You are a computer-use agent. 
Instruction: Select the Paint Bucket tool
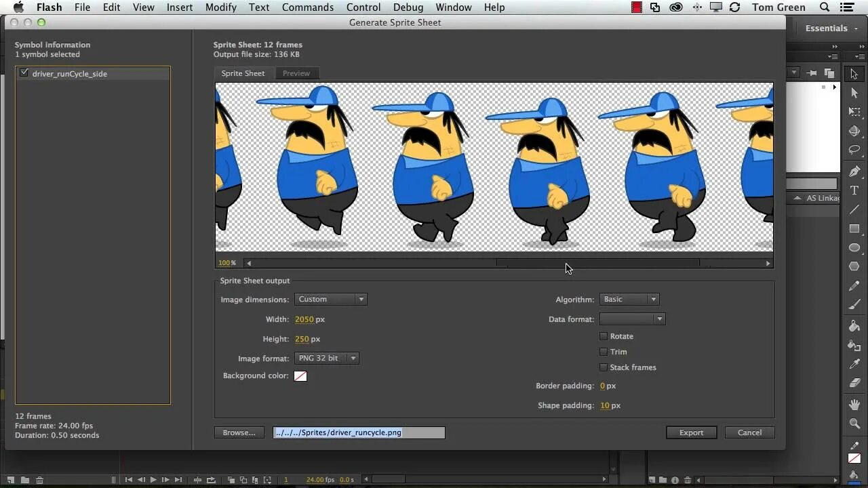(854, 326)
